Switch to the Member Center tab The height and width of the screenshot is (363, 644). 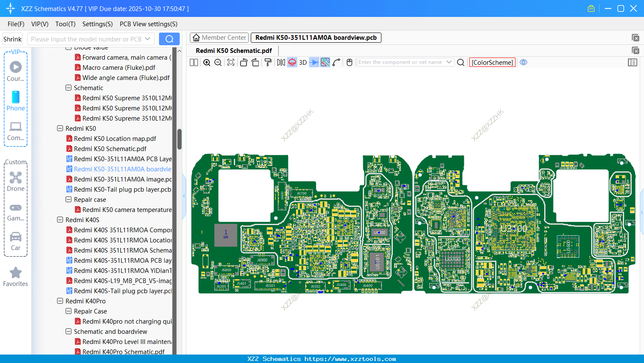click(219, 38)
